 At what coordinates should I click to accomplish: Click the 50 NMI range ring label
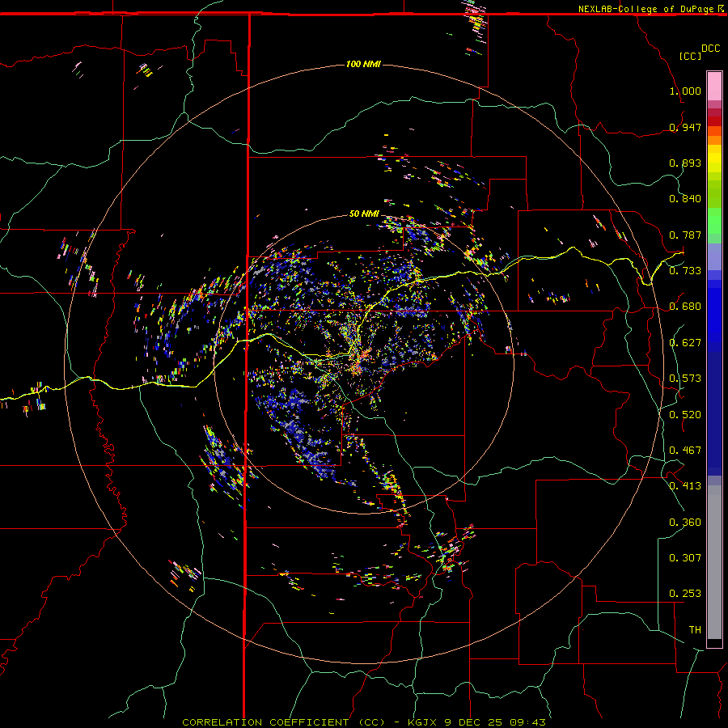(x=364, y=214)
